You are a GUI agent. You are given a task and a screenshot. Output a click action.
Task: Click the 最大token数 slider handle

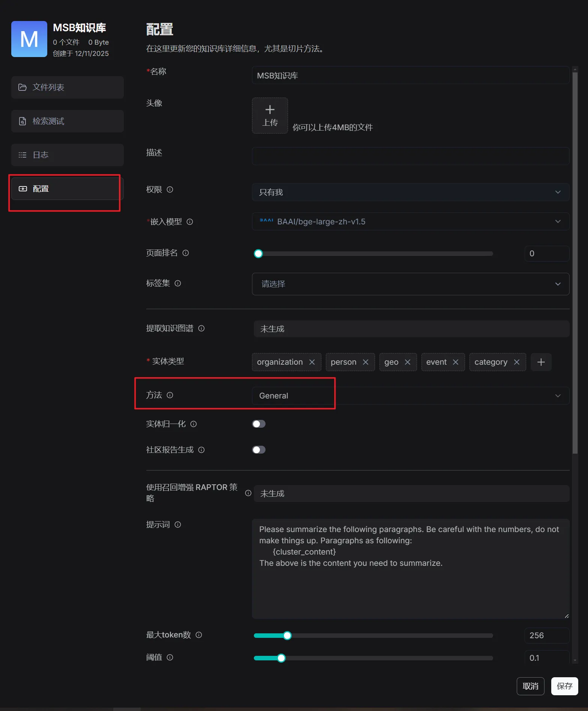pyautogui.click(x=287, y=636)
